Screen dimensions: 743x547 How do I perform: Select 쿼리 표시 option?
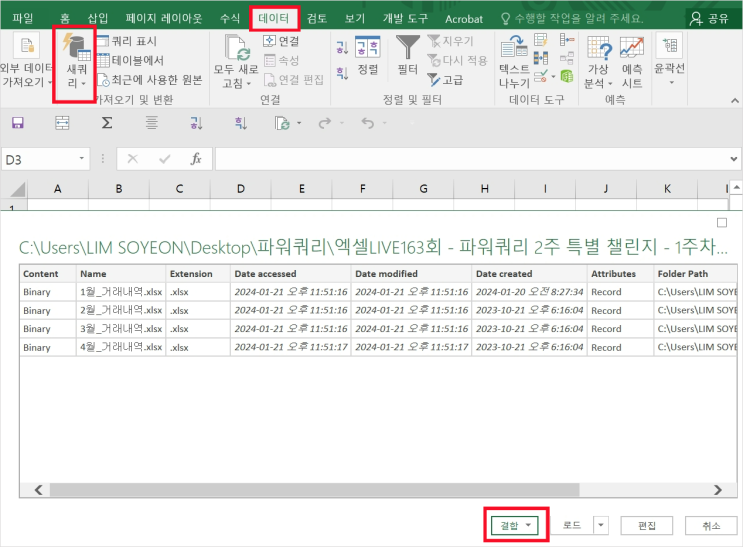(127, 41)
